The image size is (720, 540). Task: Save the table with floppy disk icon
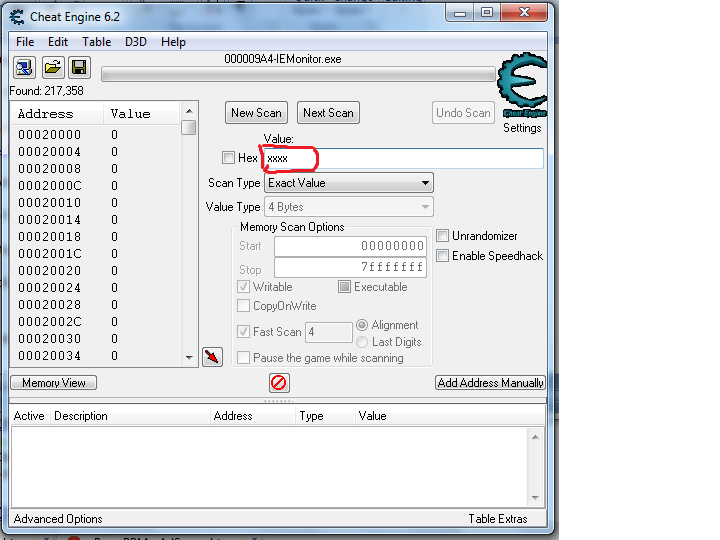click(x=79, y=68)
